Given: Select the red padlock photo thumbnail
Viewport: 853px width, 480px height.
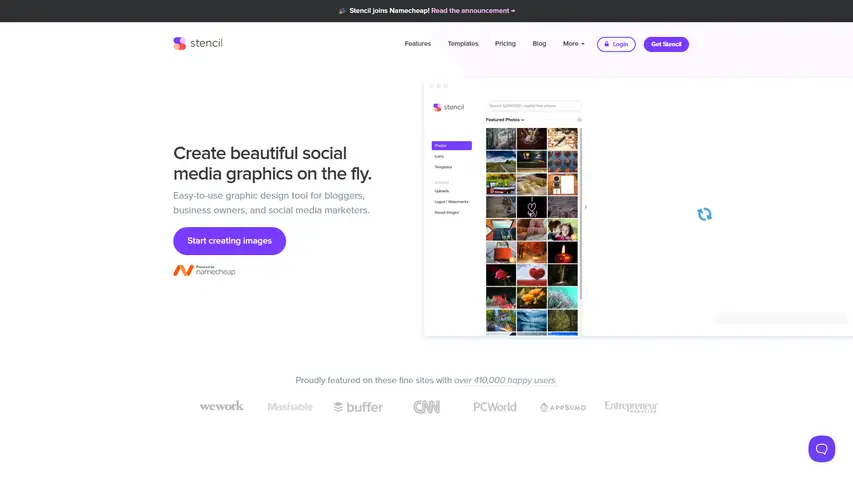Looking at the screenshot, I should click(500, 253).
